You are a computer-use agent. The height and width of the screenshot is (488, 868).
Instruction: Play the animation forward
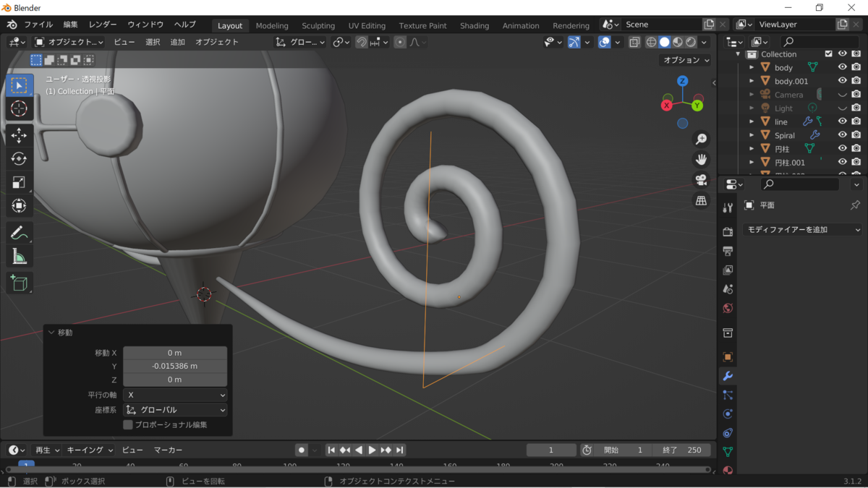[372, 450]
